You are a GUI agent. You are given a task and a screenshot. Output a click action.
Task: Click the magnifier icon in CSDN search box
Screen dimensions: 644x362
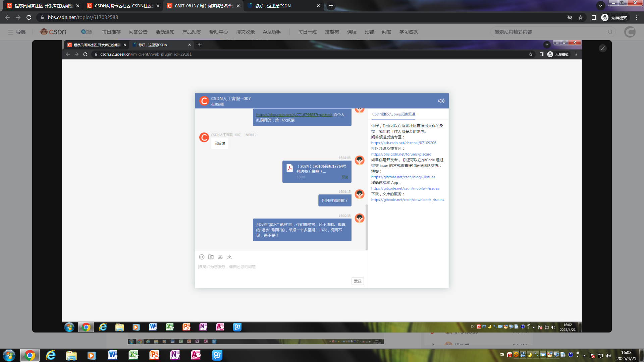coord(610,32)
